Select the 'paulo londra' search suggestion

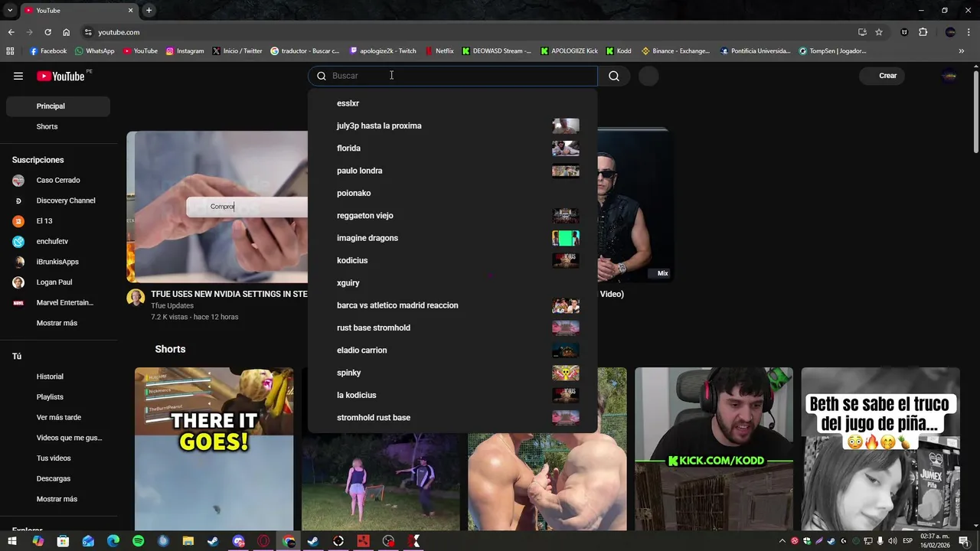point(452,171)
